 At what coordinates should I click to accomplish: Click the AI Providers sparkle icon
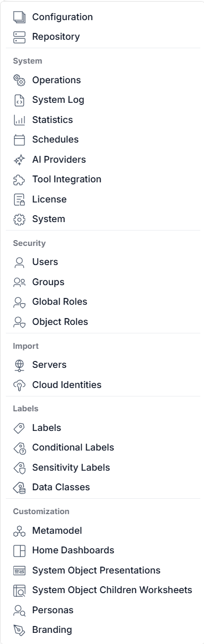point(19,160)
